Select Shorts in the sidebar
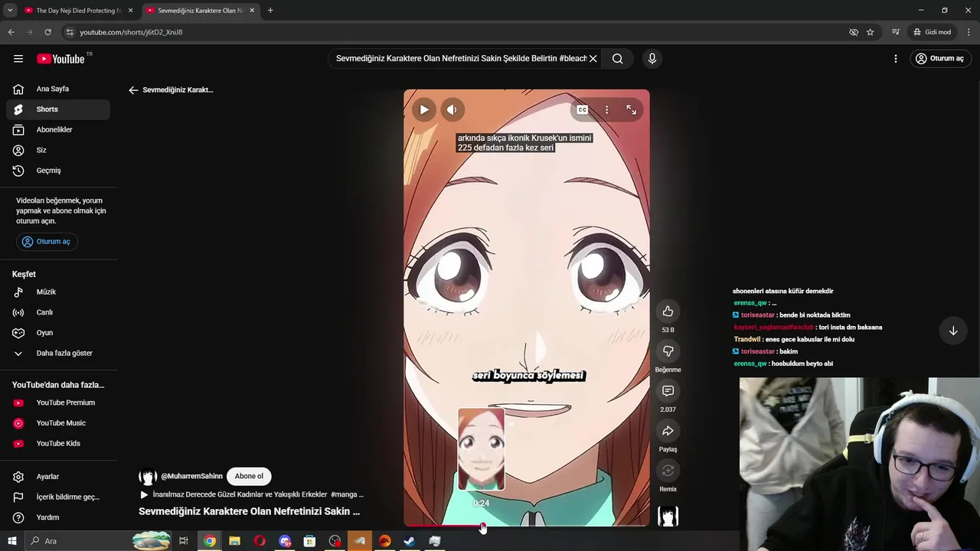Screen dimensions: 980x551 tap(58, 109)
